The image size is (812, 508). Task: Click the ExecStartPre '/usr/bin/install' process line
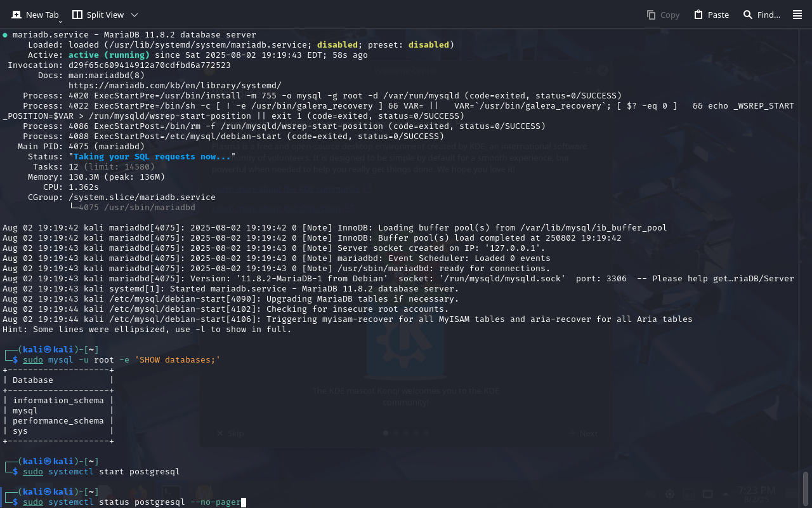click(x=322, y=95)
